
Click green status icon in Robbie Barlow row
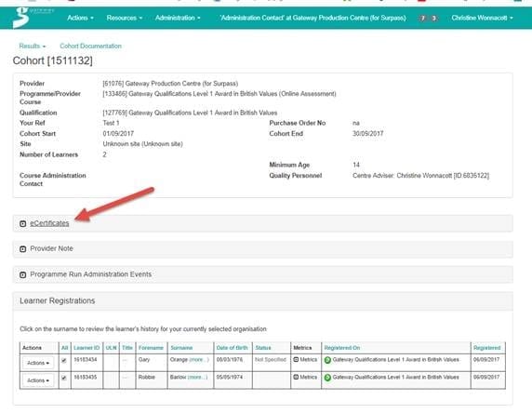(327, 378)
